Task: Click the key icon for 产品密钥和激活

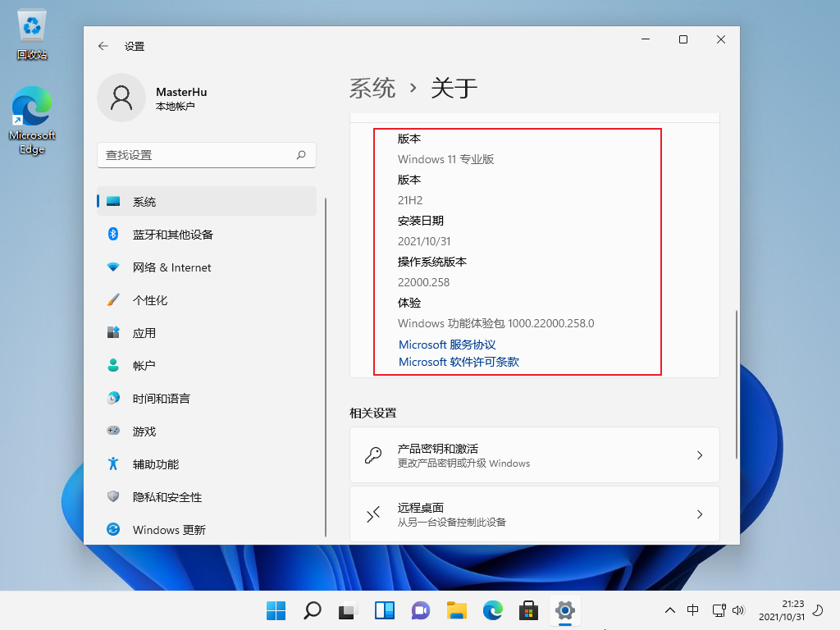Action: coord(373,455)
